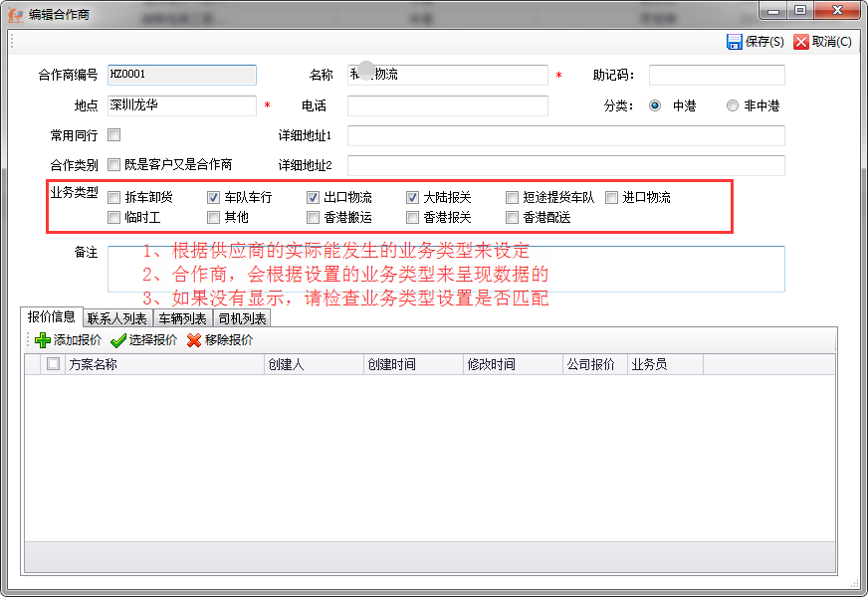Click the 移除报价 red X icon
Viewport: 868px width, 597px height.
pyautogui.click(x=194, y=340)
